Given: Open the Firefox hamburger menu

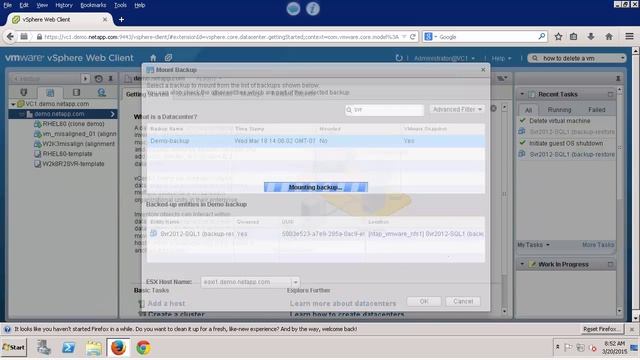Looking at the screenshot, I should click(x=629, y=37).
